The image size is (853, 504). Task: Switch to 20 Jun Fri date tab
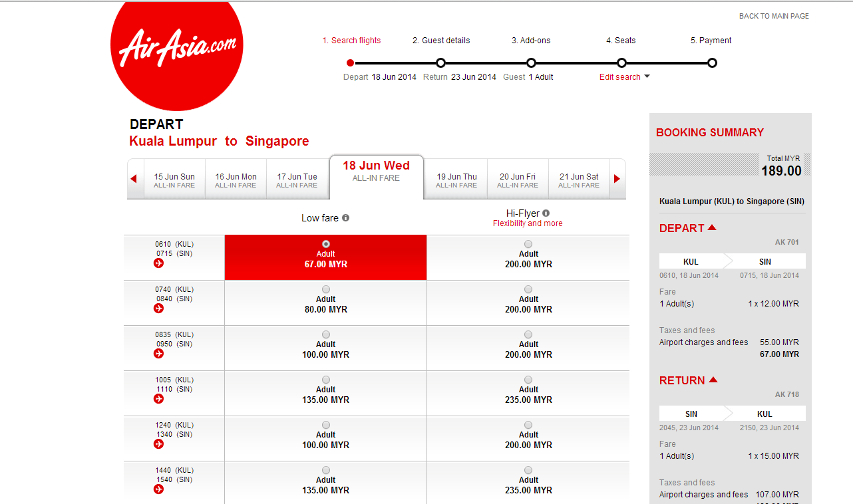518,180
